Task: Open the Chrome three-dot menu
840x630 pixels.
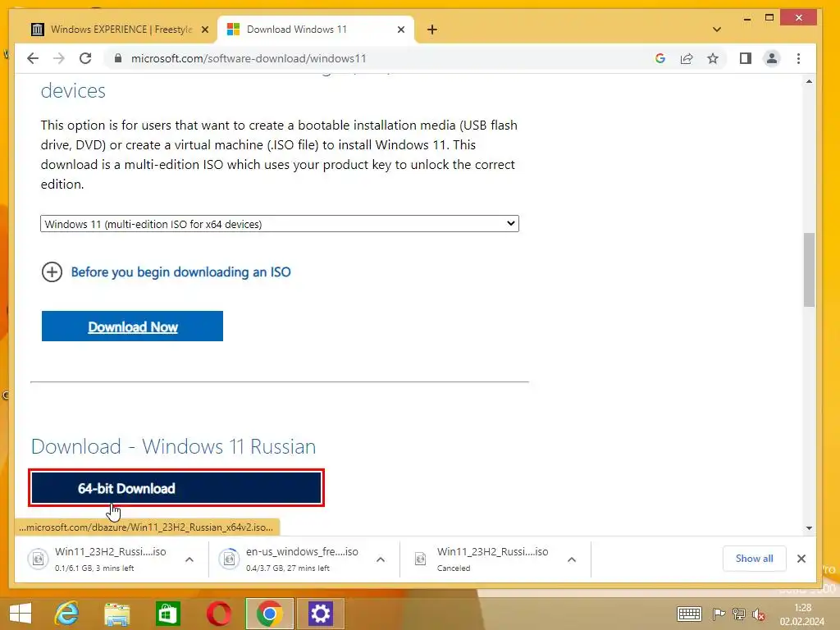Action: tap(798, 58)
